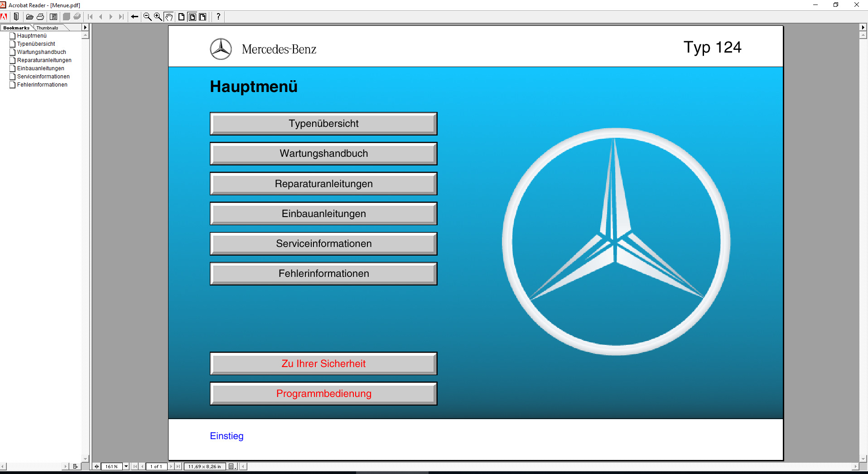Screen dimensions: 868x474
Task: Click the greyed single square toolbar icon
Action: coord(66,17)
